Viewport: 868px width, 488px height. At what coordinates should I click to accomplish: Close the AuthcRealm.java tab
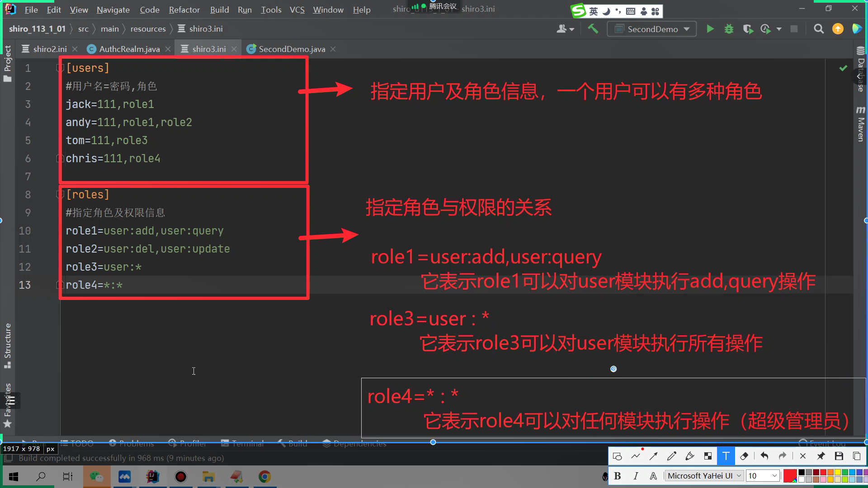168,49
